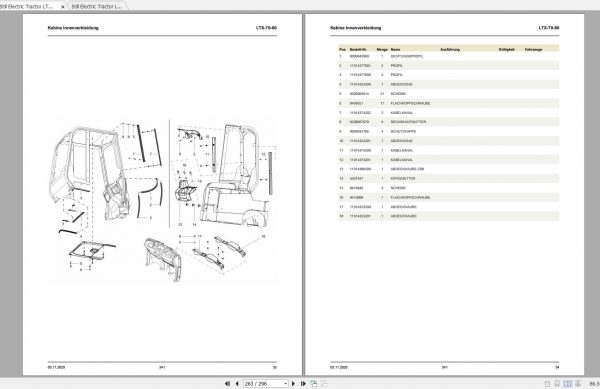600x389 pixels.
Task: Click 'SCHUTZKAPPE' in row 9
Action: pos(403,132)
